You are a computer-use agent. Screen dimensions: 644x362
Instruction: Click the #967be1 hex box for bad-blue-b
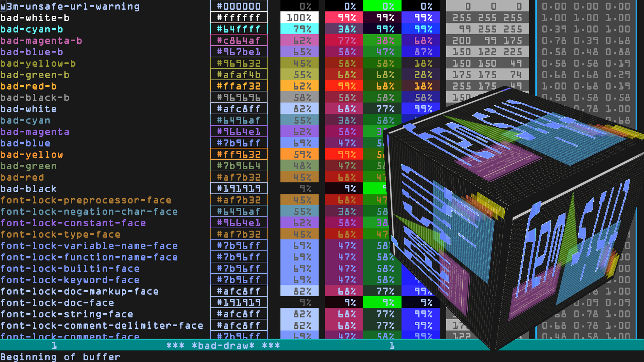coord(239,52)
